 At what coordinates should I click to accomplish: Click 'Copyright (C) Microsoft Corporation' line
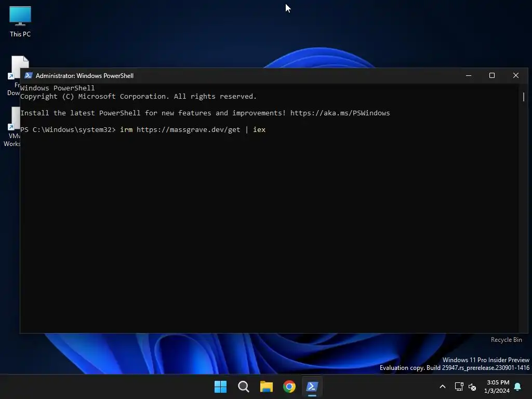138,96
